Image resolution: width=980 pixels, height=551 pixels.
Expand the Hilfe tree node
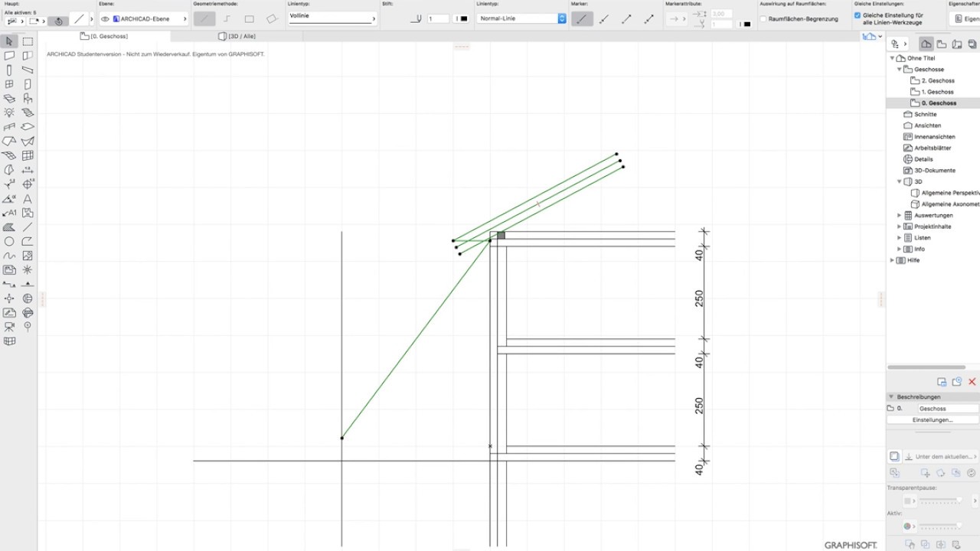892,260
